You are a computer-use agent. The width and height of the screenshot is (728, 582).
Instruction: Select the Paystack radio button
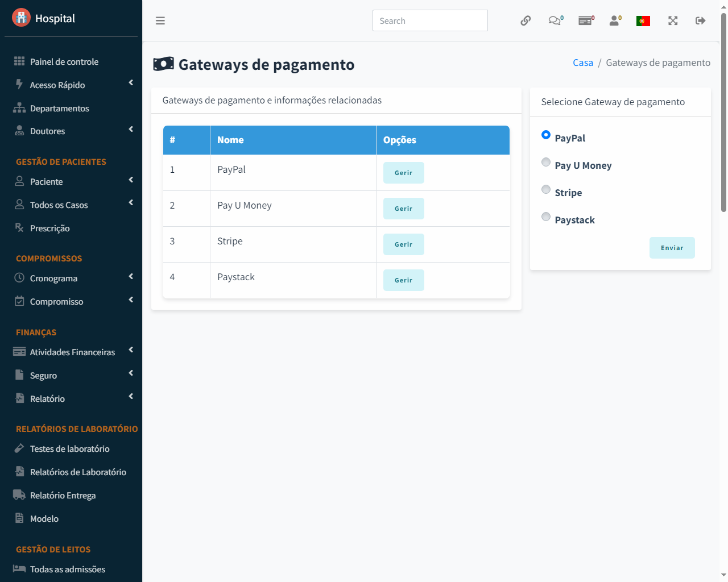click(x=546, y=217)
